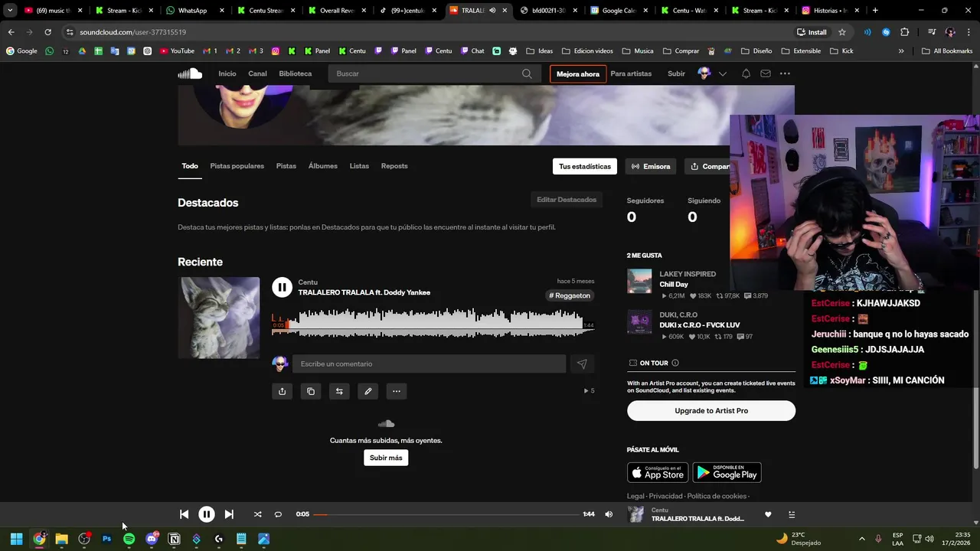Image resolution: width=980 pixels, height=551 pixels.
Task: Show hidden system tray icons chevron
Action: click(861, 539)
